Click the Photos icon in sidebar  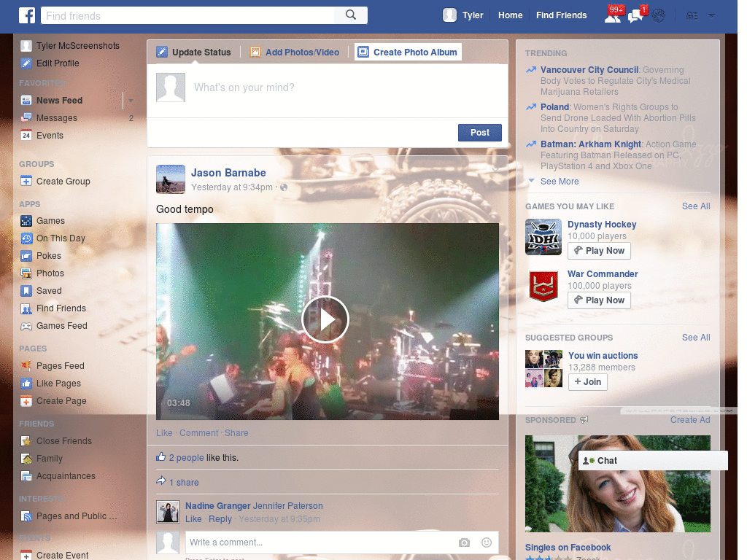[x=26, y=273]
